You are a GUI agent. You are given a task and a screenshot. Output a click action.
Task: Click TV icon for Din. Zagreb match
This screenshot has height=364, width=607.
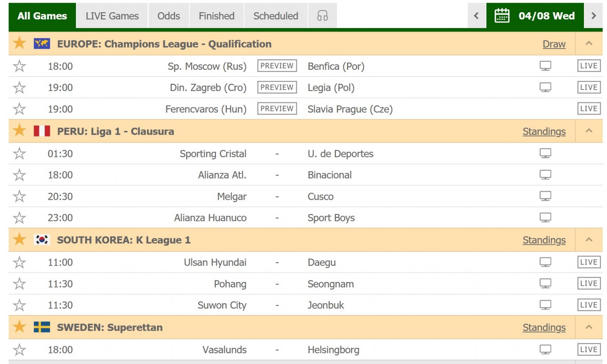coord(545,87)
